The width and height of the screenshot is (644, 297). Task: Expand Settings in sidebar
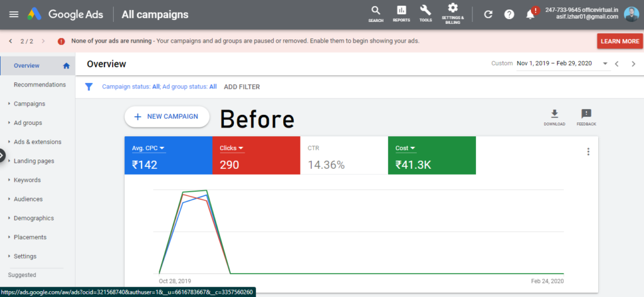(9, 256)
